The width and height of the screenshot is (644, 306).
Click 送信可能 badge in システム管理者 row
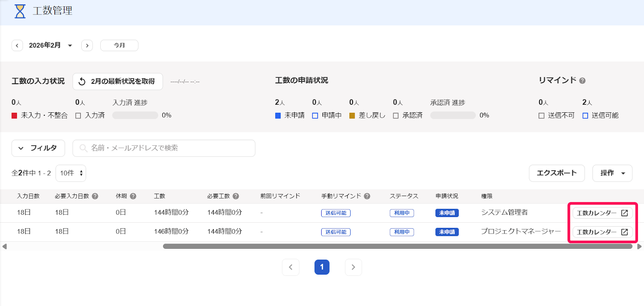tap(336, 213)
